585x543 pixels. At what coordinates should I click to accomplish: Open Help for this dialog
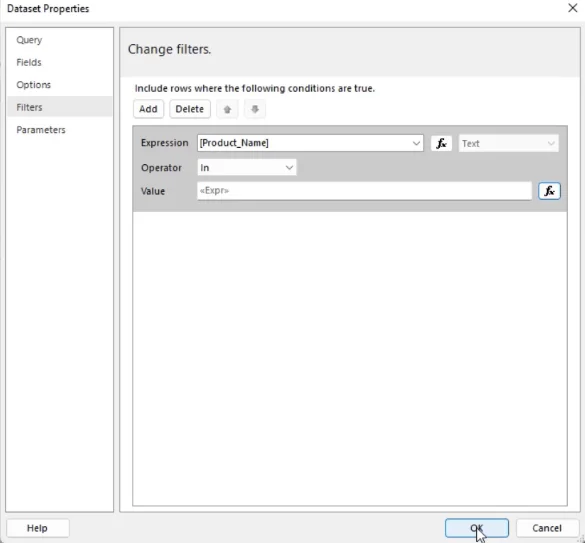click(x=37, y=528)
